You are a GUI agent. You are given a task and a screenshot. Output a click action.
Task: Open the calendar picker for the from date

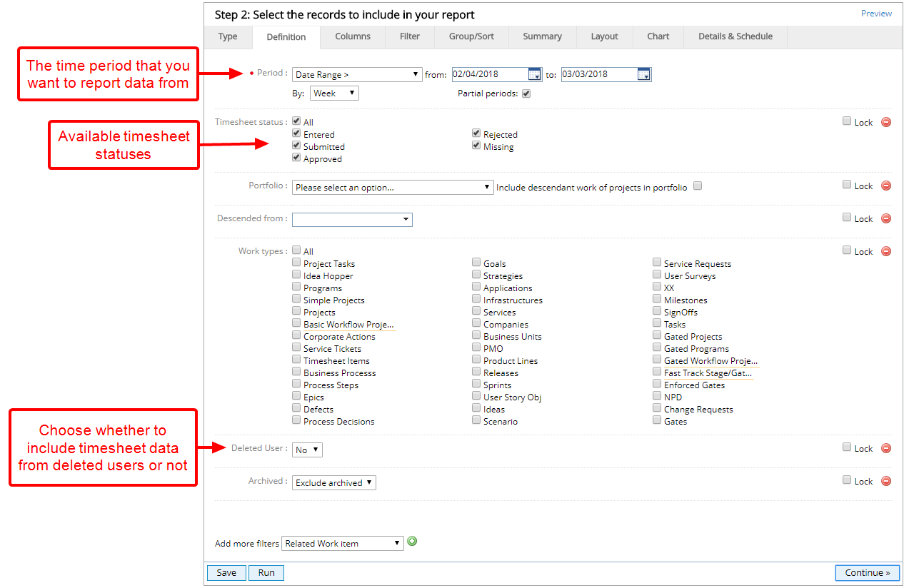pos(535,74)
